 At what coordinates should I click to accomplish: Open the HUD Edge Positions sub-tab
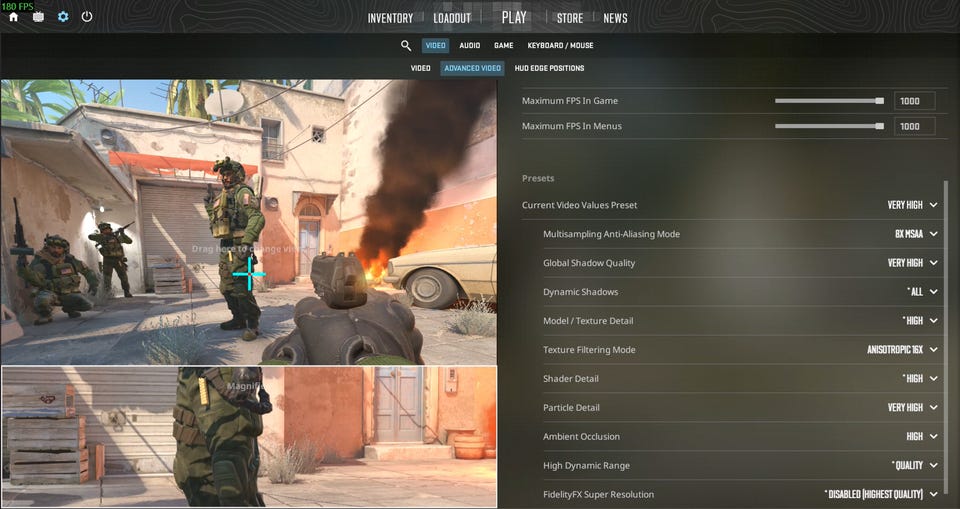click(x=549, y=68)
